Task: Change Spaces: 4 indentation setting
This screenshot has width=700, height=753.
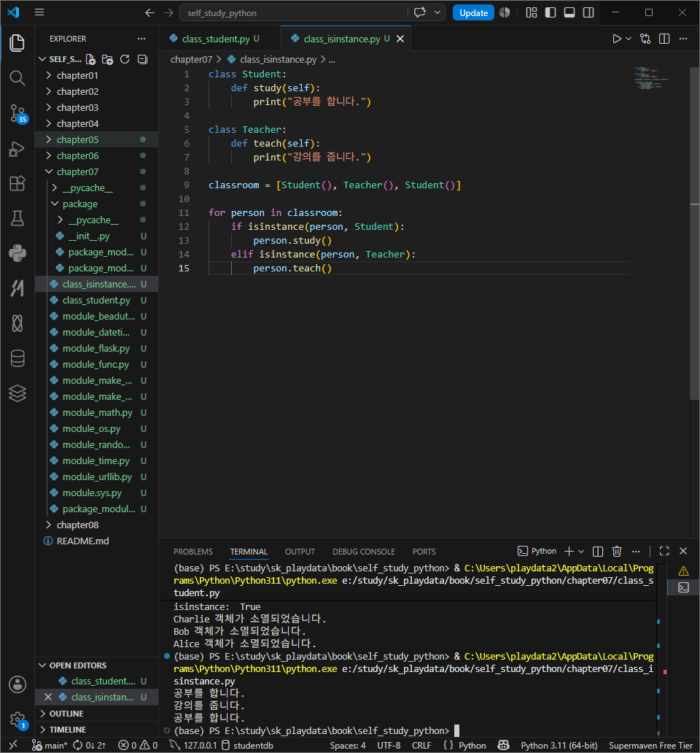Action: click(347, 745)
